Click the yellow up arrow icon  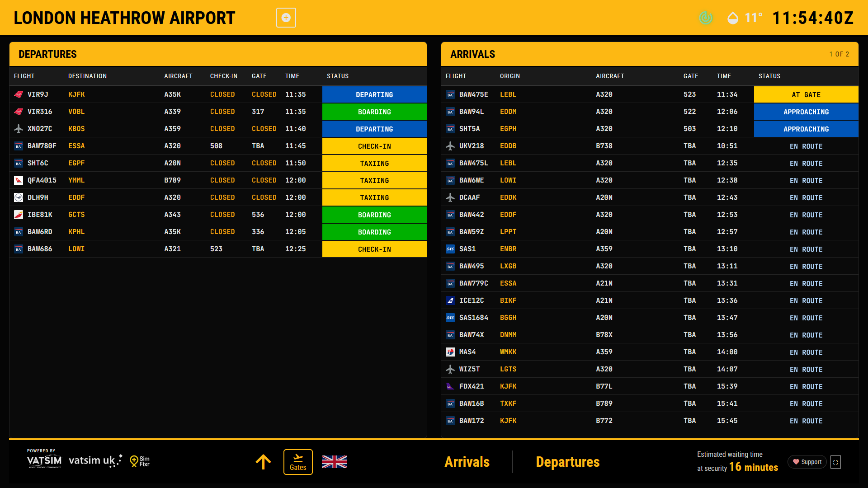coord(263,462)
